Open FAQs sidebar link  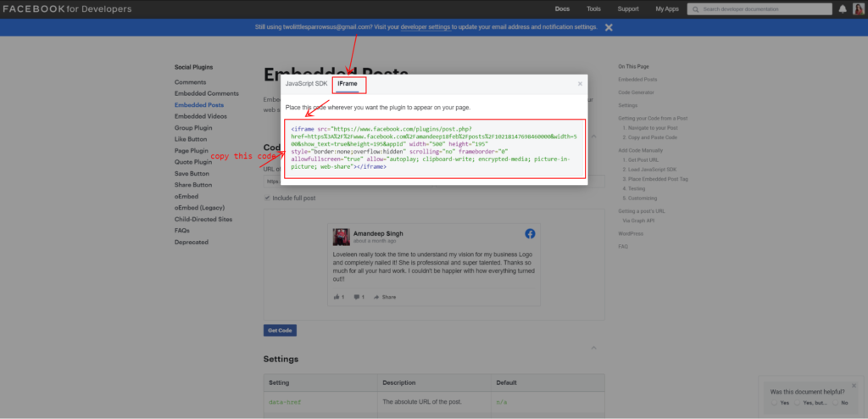182,231
